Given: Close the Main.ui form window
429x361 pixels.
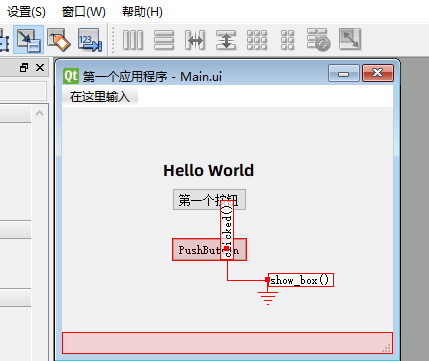Looking at the screenshot, I should (x=378, y=73).
